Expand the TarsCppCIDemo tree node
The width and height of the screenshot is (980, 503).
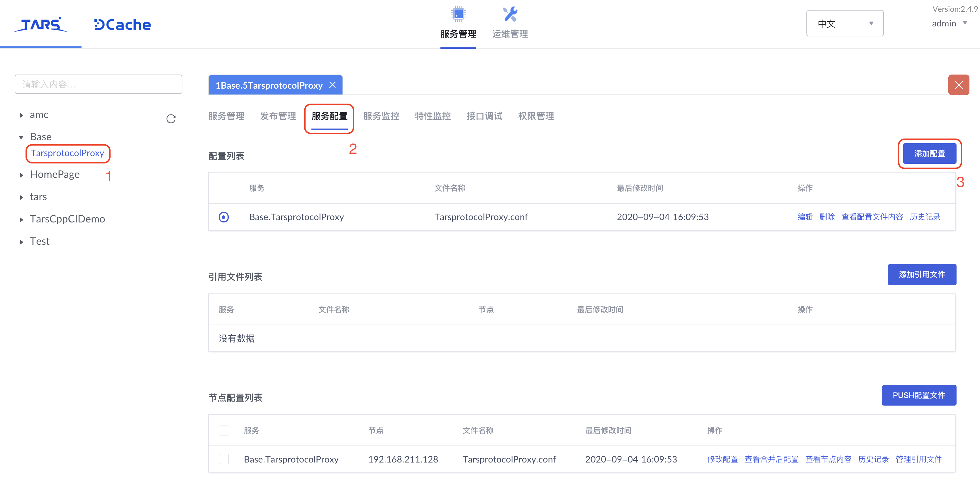click(x=21, y=219)
